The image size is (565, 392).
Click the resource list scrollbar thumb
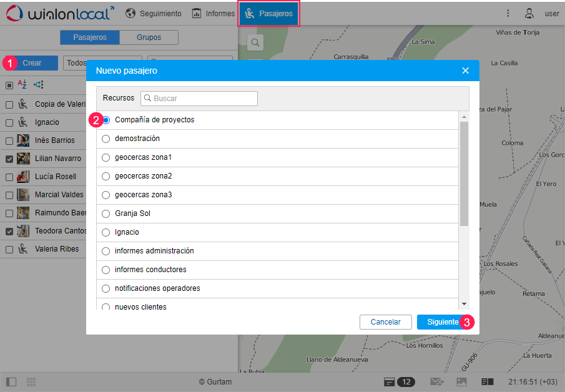click(464, 174)
